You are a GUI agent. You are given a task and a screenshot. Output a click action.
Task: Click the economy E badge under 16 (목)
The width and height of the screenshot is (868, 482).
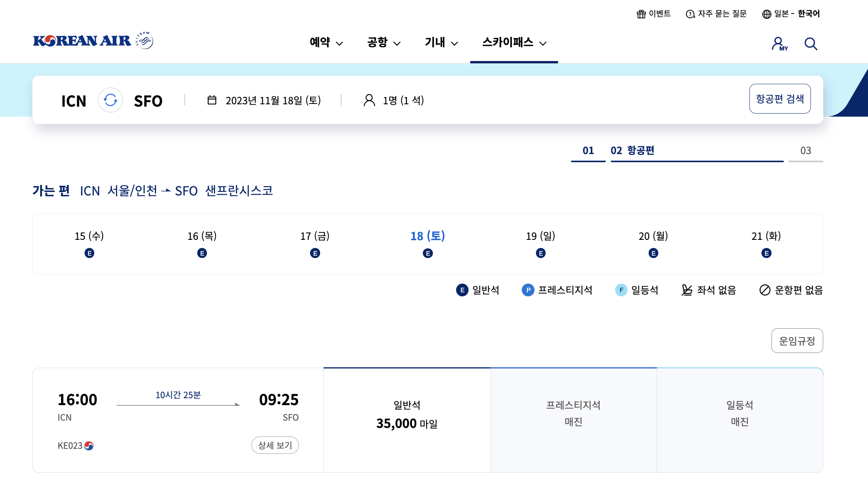202,253
